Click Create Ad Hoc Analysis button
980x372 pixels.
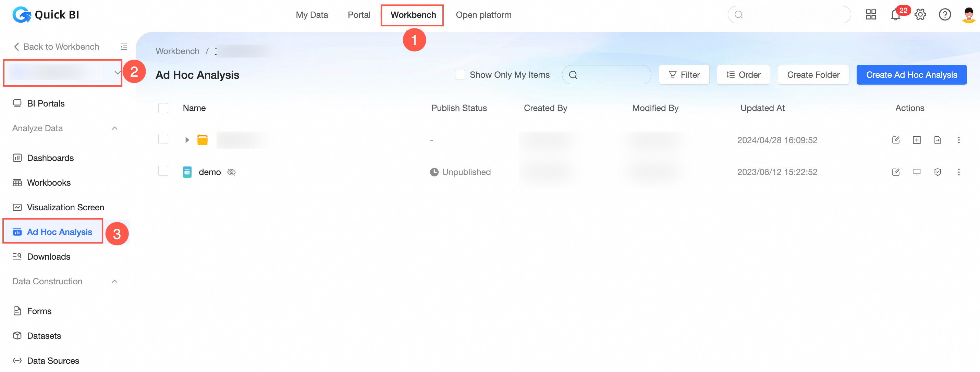[911, 75]
